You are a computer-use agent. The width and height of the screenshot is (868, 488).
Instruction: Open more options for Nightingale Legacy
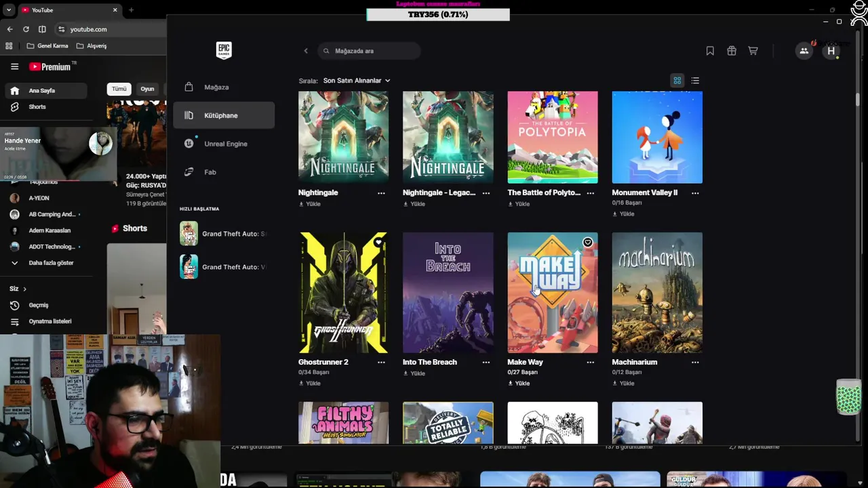tap(486, 193)
